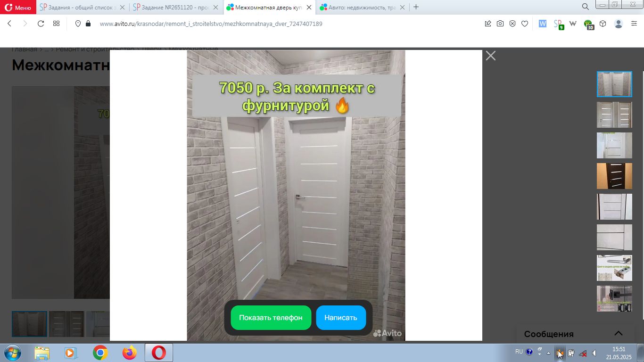
Task: Select the door handle and latch thumbnail
Action: point(614,268)
